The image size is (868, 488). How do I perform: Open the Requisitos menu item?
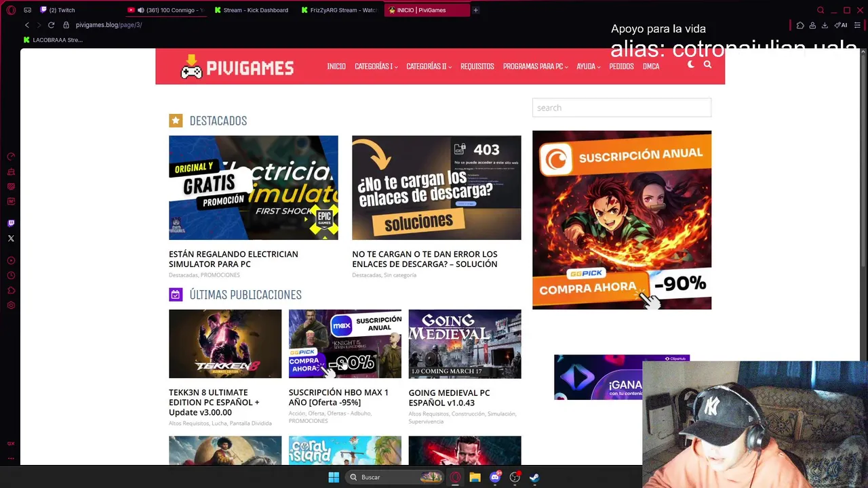[477, 66]
